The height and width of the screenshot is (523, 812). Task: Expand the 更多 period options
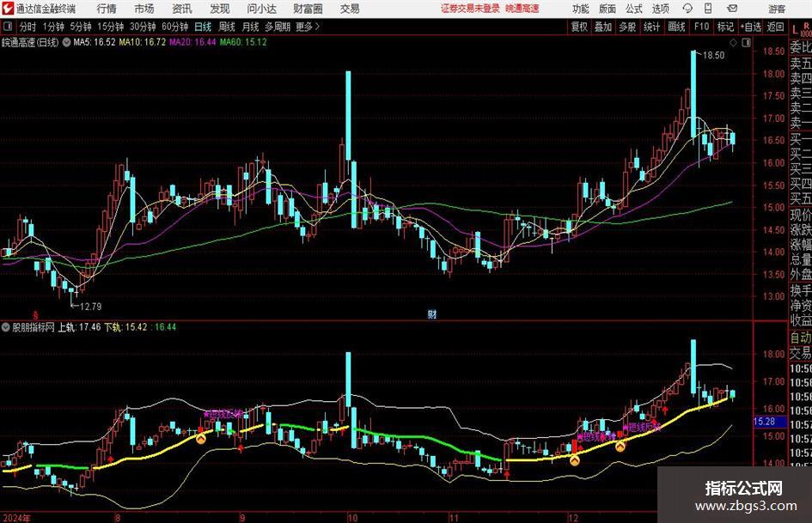[308, 27]
